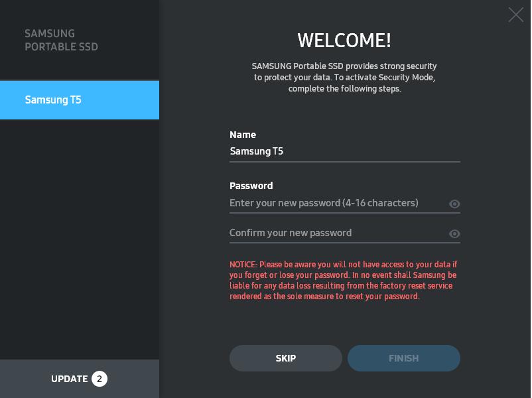Reveal the confirm password with eye icon

pos(454,233)
